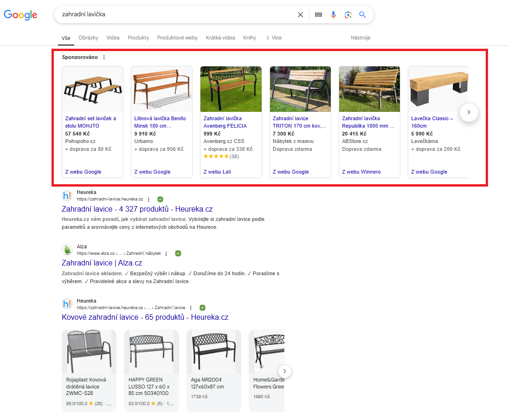
Task: Open HAPPY GREEN LUSSO bench card
Action: tap(151, 371)
